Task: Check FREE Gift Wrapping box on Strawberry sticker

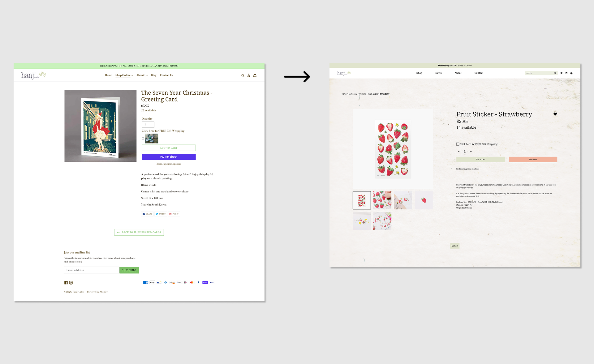Action: pyautogui.click(x=458, y=144)
